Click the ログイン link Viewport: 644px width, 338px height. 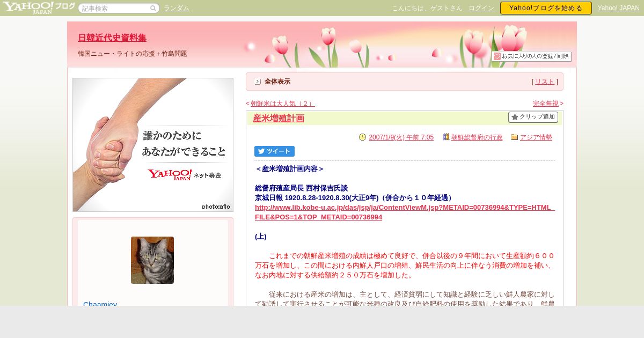pos(481,8)
